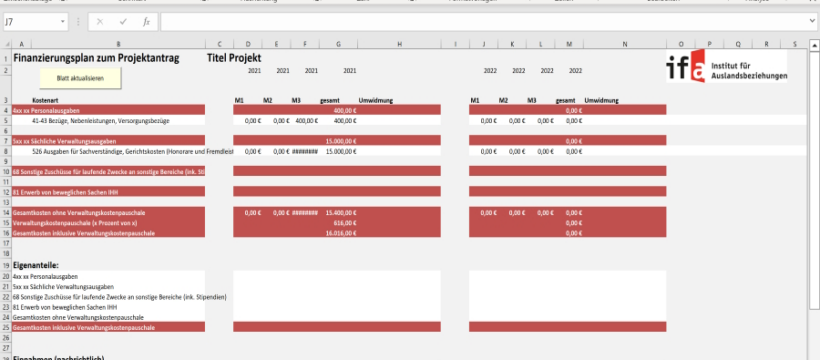
Task: Click the vertical scrollbar up arrow
Action: click(x=814, y=47)
